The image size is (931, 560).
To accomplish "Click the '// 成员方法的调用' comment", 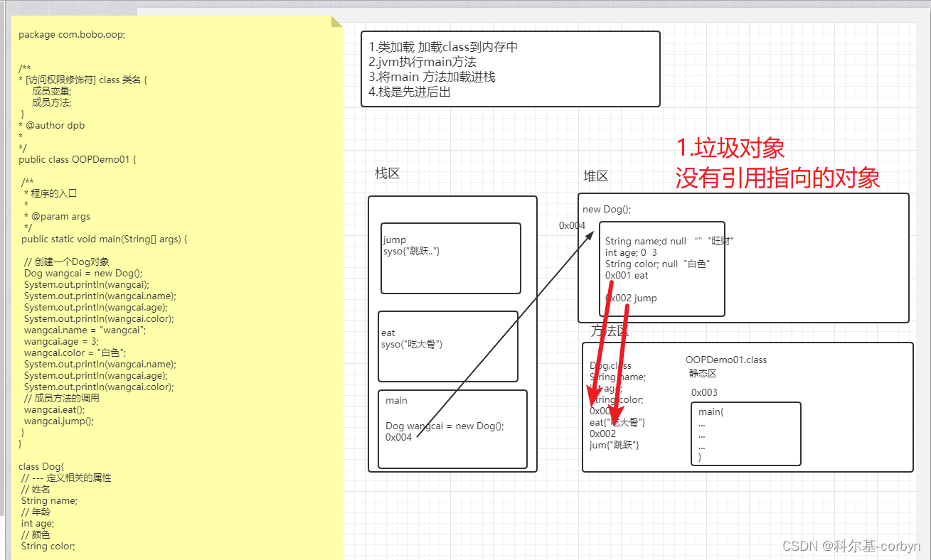I will click(x=62, y=398).
